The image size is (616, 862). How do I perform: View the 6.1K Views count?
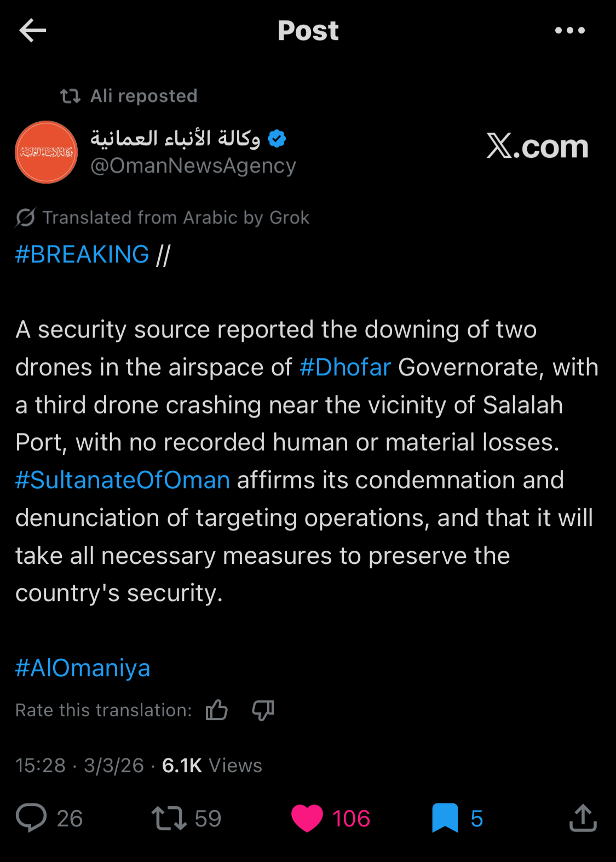212,765
